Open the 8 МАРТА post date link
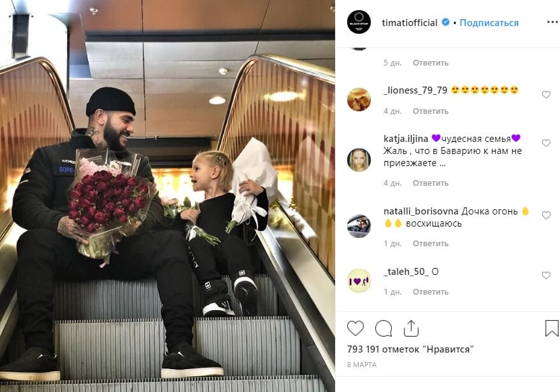This screenshot has width=560, height=392. click(x=361, y=365)
